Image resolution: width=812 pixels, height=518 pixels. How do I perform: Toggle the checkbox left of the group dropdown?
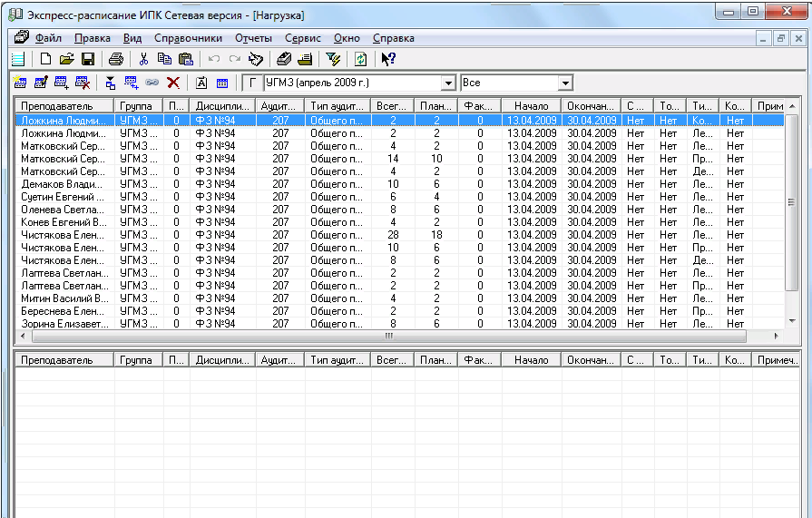251,83
